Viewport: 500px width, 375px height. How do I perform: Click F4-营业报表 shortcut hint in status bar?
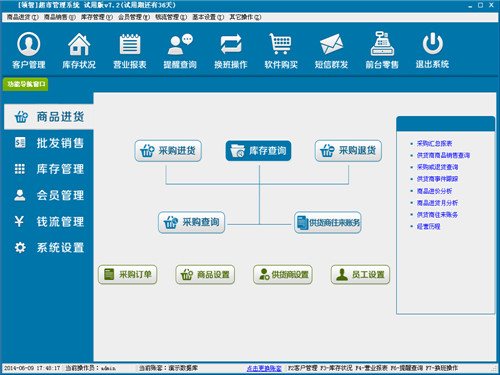click(x=371, y=368)
